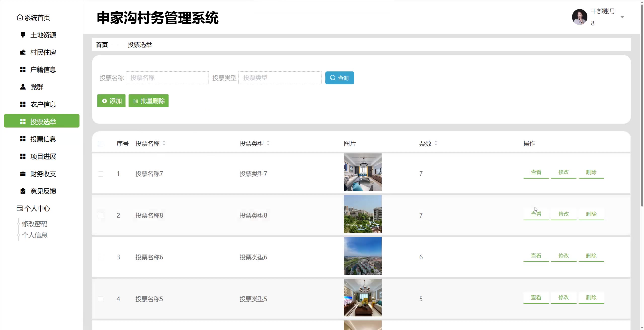Image resolution: width=644 pixels, height=330 pixels.
Task: Click the person icon beside 党群
Action: 23,87
